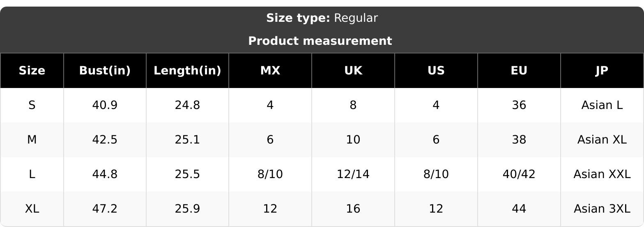Click the Length(in) column header
The width and height of the screenshot is (644, 227).
click(187, 71)
